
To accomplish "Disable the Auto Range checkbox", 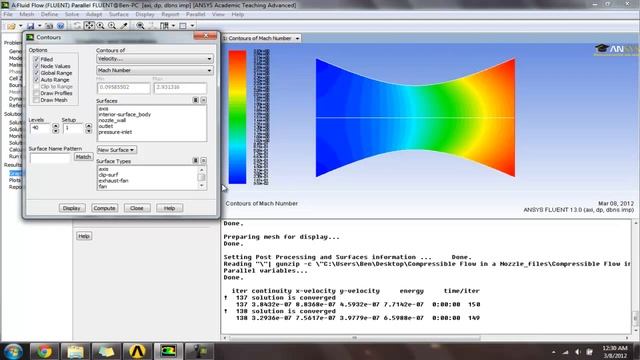I will 36,80.
